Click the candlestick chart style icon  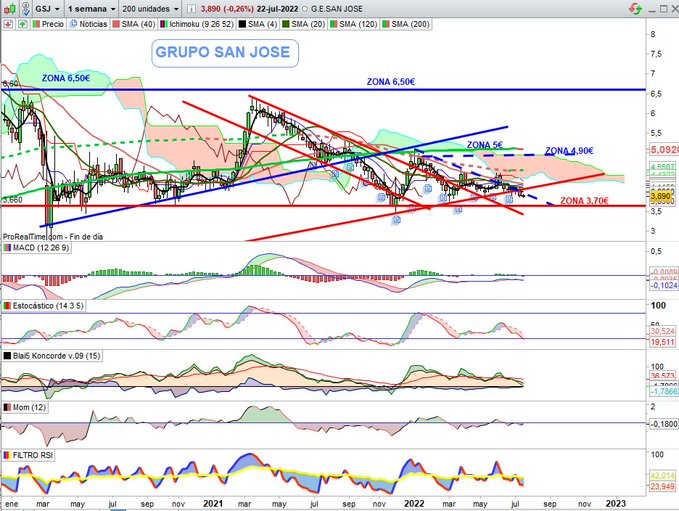10,8
